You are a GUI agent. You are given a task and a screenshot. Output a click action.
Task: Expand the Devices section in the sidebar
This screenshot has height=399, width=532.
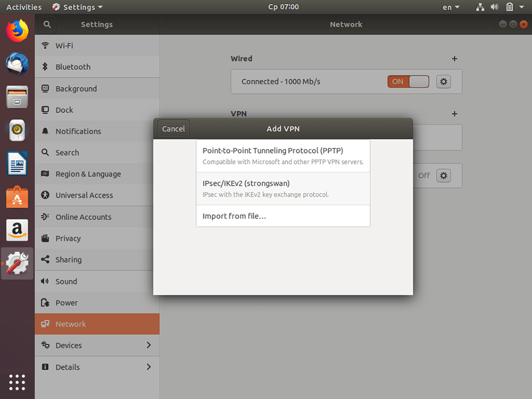(x=97, y=345)
